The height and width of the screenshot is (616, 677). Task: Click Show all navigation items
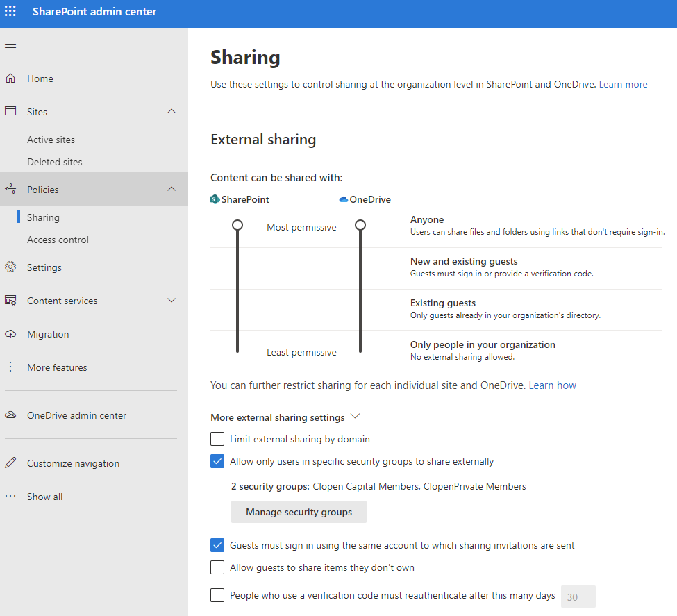click(45, 497)
